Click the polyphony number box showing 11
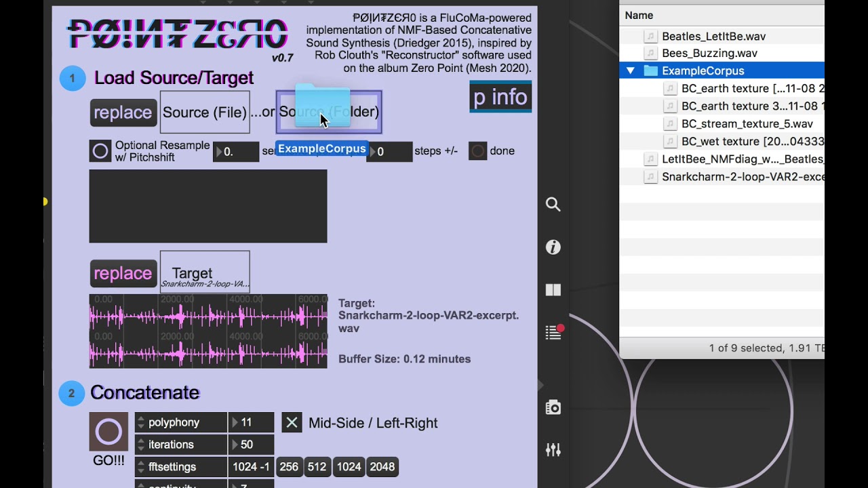868x488 pixels. pos(251,422)
